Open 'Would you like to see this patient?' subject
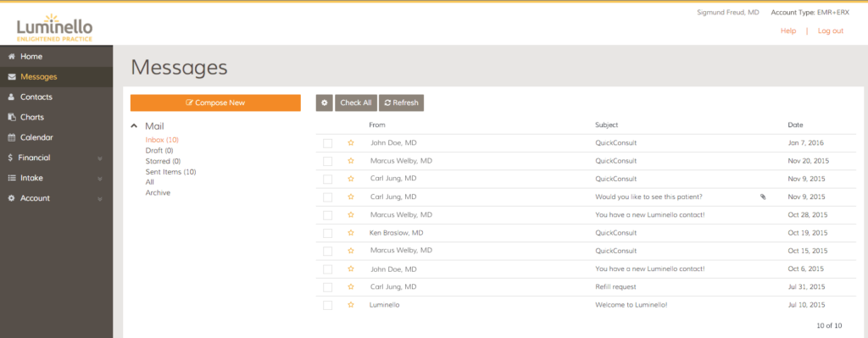 tap(648, 197)
